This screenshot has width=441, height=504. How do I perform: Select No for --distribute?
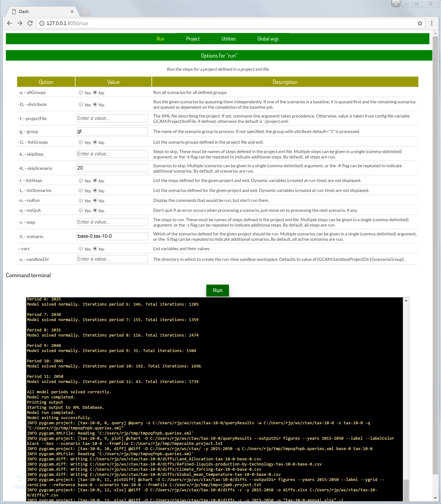click(95, 104)
